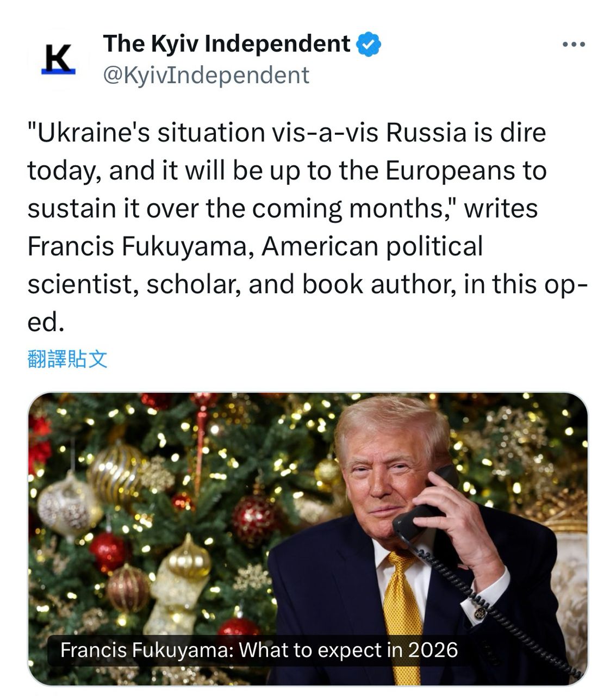Click the final word "ed." of the post
Viewport: 616px width, 696px height.
pos(46,322)
